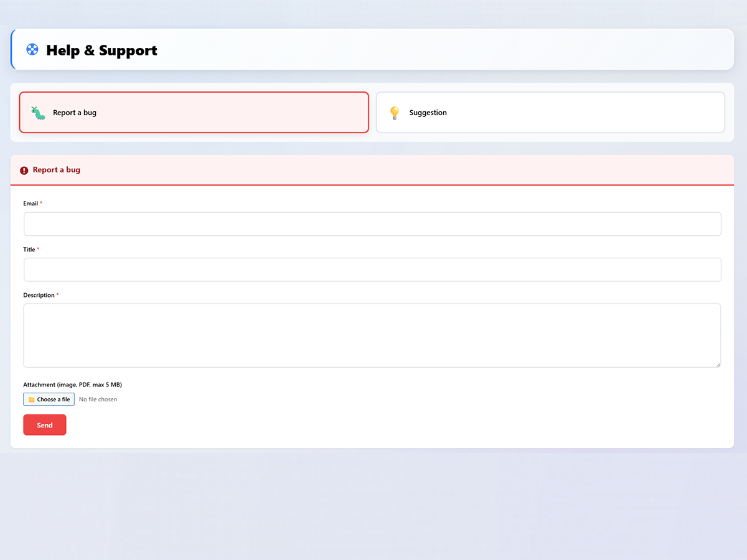747x560 pixels.
Task: Select the Report a bug category card
Action: [194, 113]
